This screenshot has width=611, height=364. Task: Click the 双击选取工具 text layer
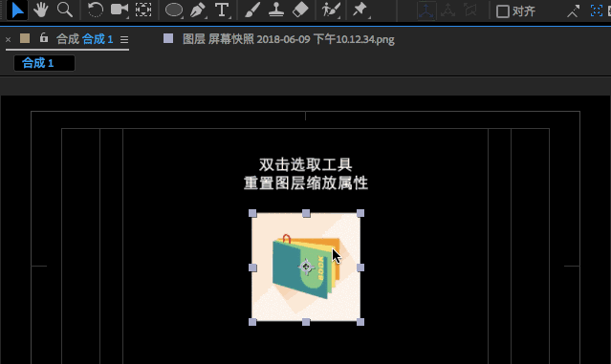(x=306, y=164)
